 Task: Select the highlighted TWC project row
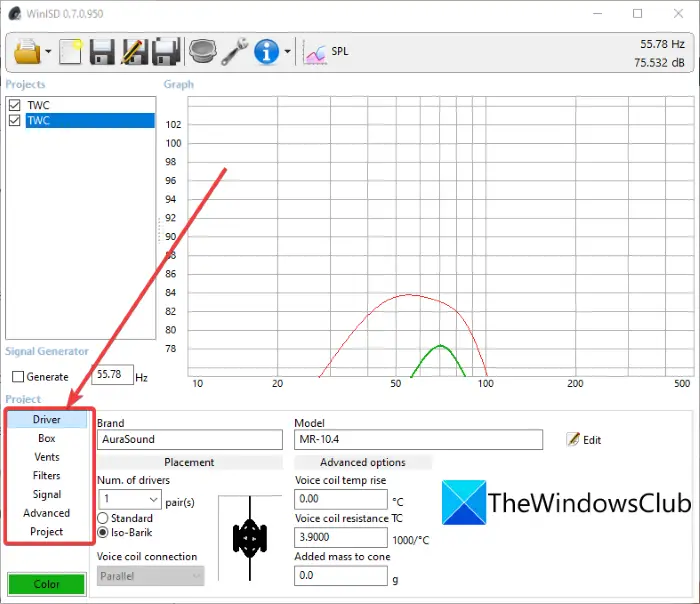click(x=90, y=121)
